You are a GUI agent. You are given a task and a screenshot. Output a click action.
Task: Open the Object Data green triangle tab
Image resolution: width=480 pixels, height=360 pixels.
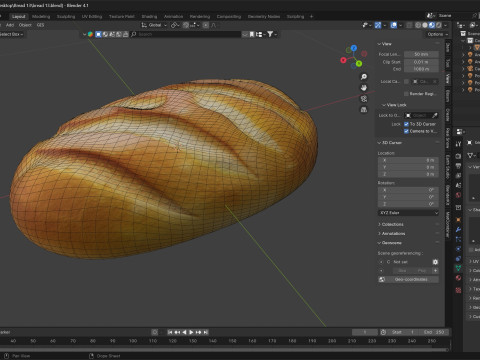pos(458,268)
